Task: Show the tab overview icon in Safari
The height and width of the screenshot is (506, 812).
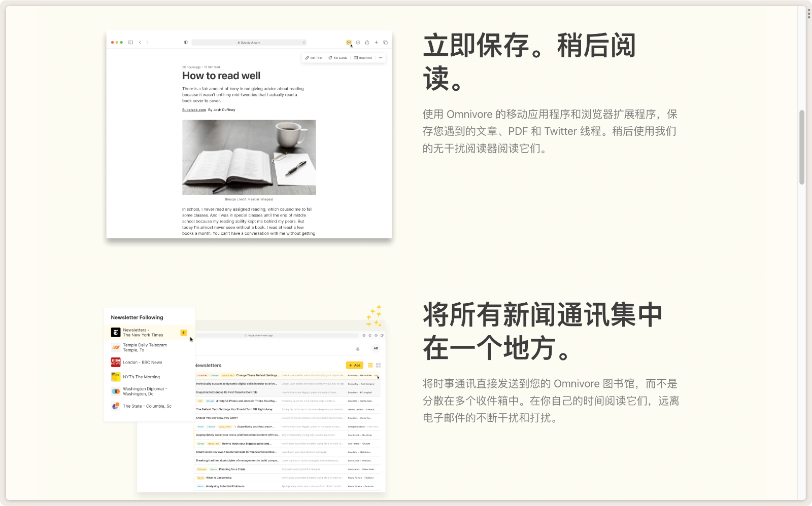Action: click(x=385, y=43)
